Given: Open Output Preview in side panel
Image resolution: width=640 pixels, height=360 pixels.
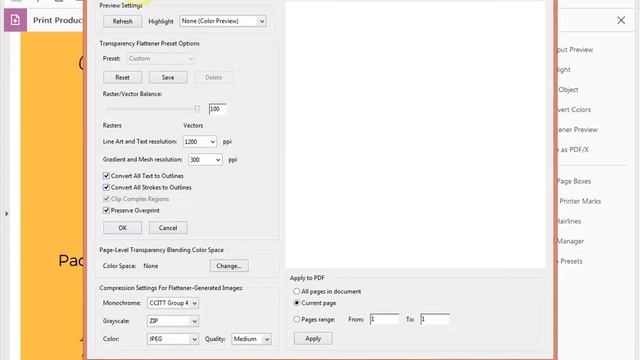Looking at the screenshot, I should click(x=574, y=50).
